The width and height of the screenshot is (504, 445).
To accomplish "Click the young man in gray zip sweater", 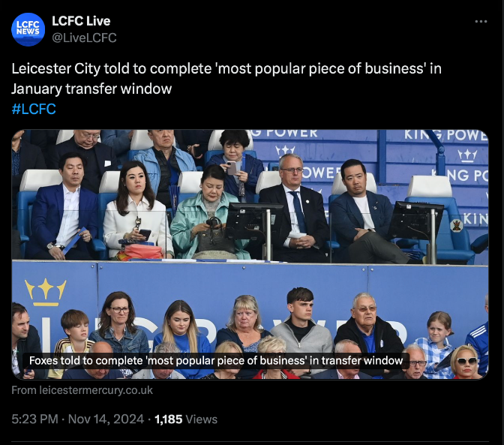I will tap(301, 328).
